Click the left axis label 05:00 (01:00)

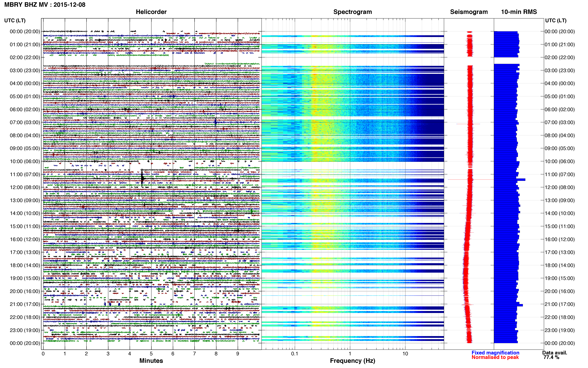click(x=25, y=96)
